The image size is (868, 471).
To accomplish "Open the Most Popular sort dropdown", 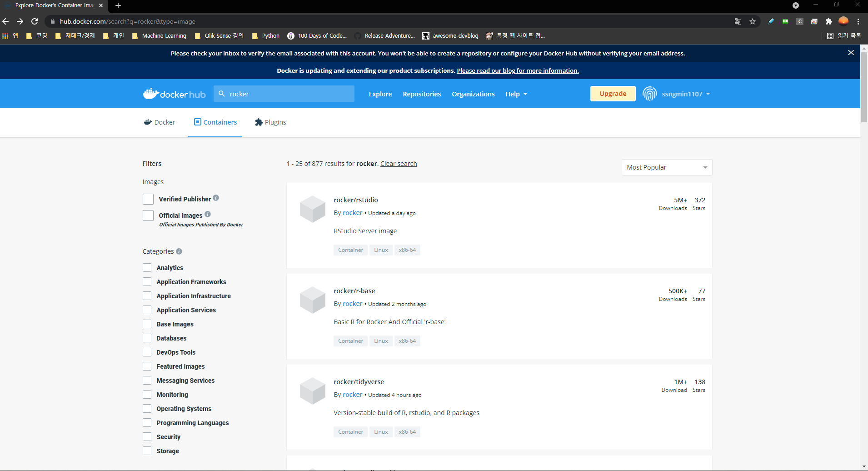I will pyautogui.click(x=667, y=167).
